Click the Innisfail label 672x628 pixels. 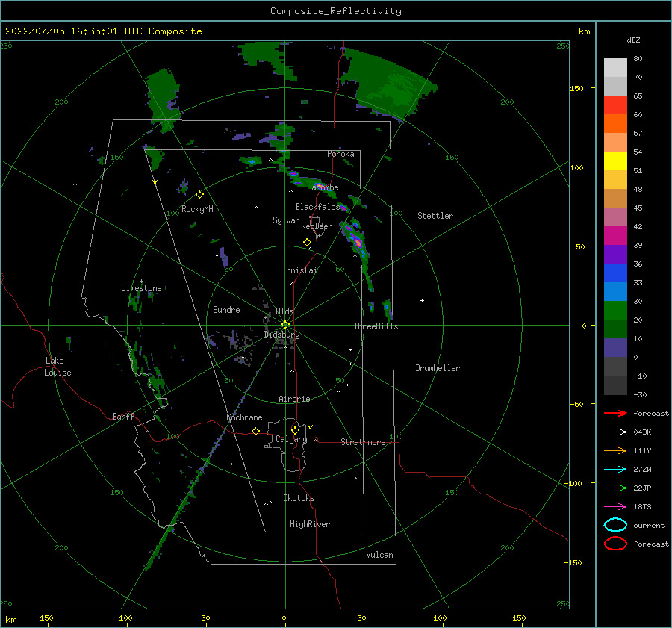[x=302, y=270]
